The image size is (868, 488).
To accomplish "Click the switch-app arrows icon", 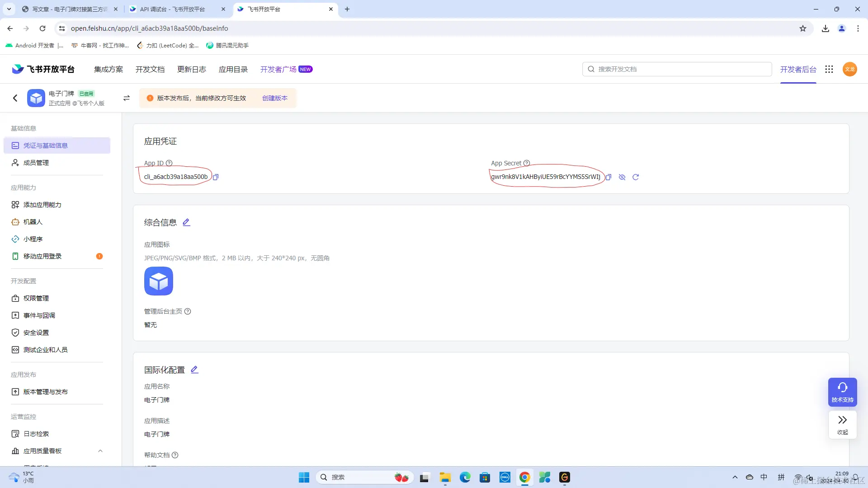I will point(127,98).
